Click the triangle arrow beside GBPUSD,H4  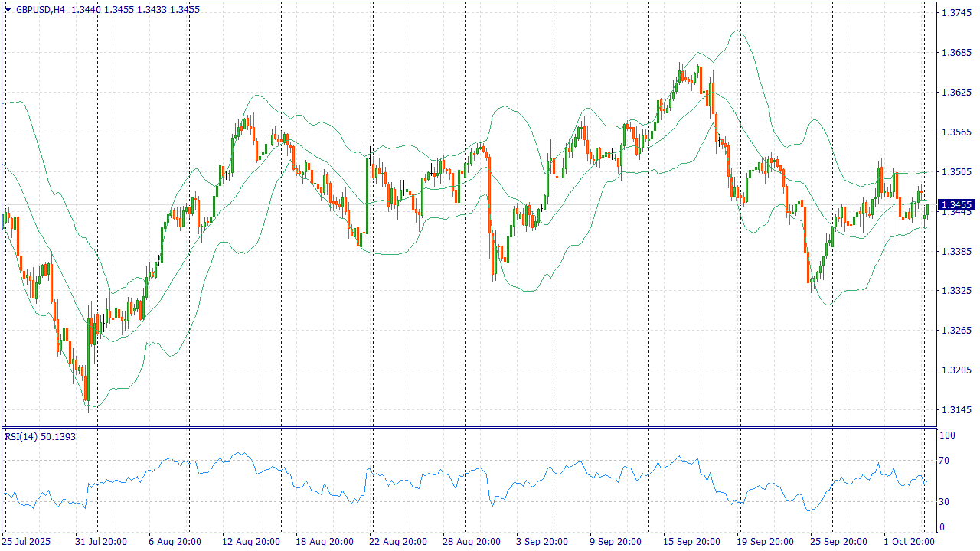pyautogui.click(x=8, y=10)
